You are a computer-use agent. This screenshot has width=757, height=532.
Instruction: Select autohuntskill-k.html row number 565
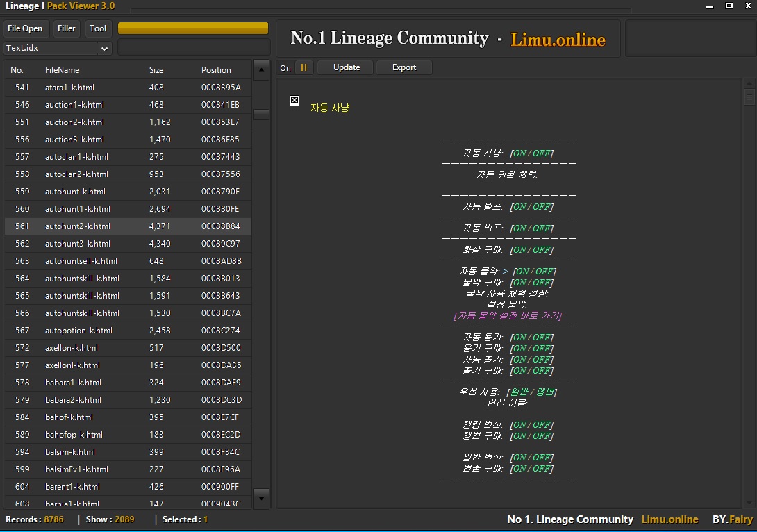(x=128, y=296)
